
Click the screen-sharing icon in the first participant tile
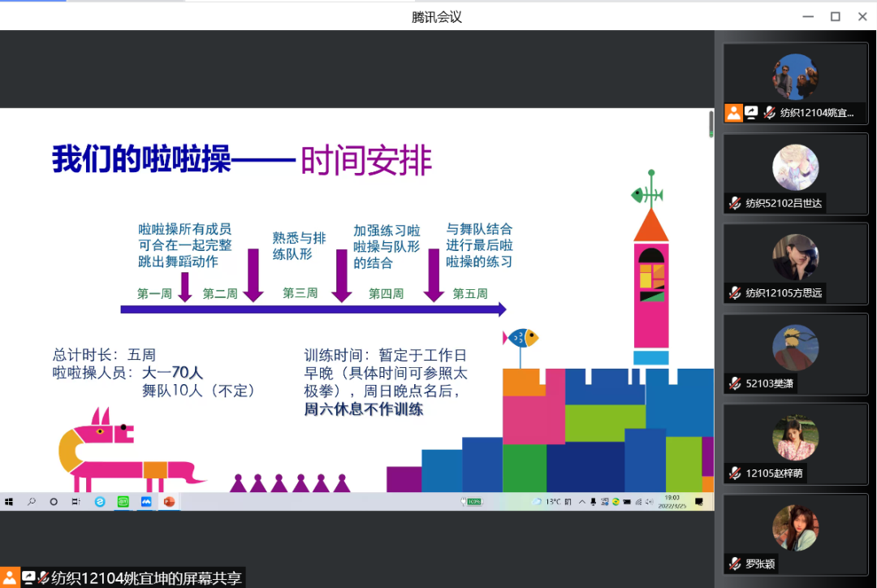(751, 114)
